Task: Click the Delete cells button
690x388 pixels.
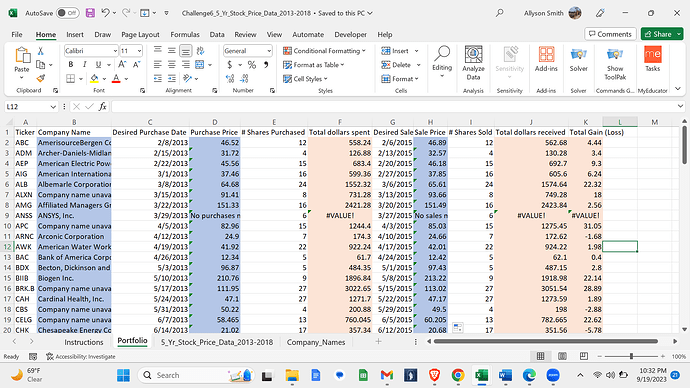Action: click(x=396, y=65)
